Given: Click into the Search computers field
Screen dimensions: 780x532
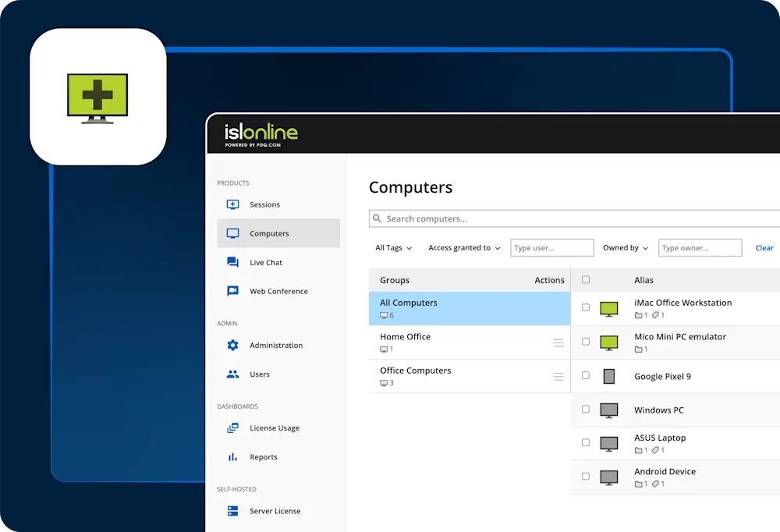Looking at the screenshot, I should (575, 218).
